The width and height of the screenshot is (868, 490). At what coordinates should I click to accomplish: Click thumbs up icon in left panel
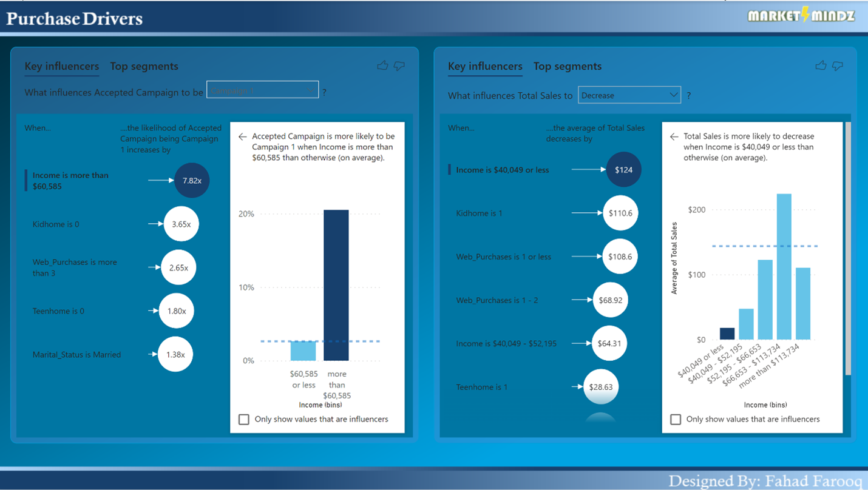click(x=382, y=65)
